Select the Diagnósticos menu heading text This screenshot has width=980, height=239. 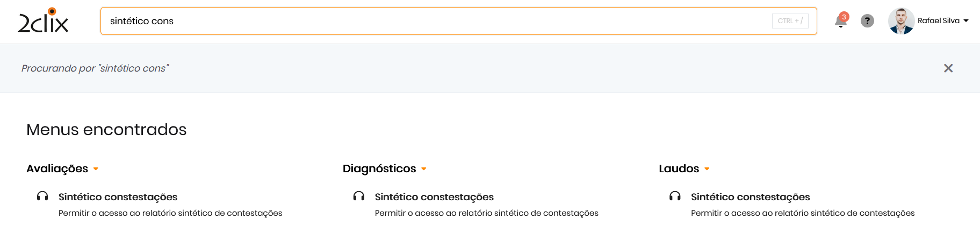click(379, 168)
